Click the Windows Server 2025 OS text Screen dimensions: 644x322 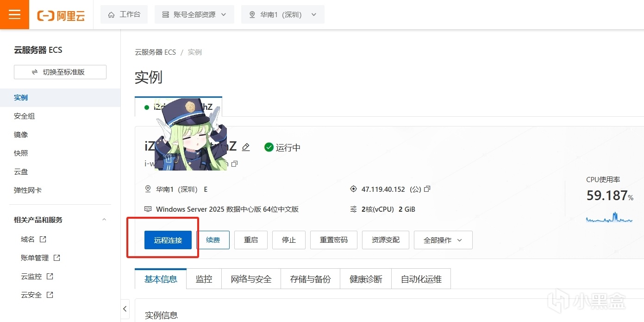click(x=227, y=209)
